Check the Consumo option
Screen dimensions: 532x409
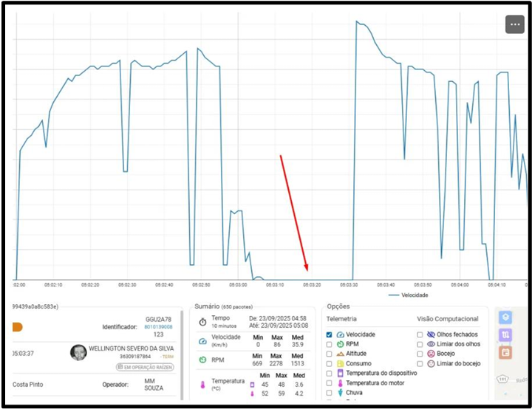330,364
